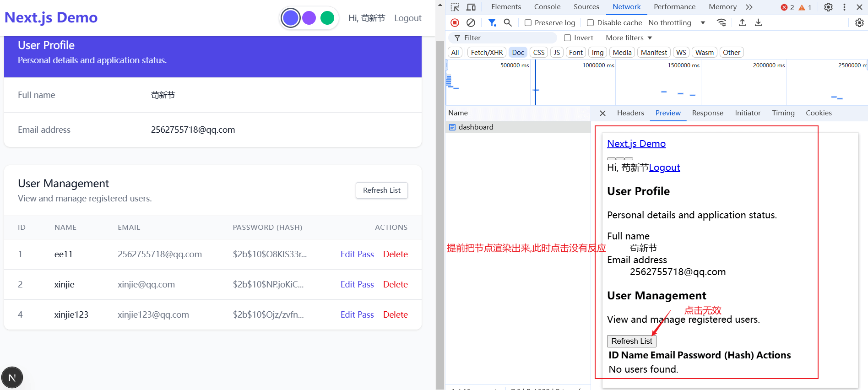Expand the More filters dropdown
This screenshot has width=868, height=390.
(x=629, y=38)
